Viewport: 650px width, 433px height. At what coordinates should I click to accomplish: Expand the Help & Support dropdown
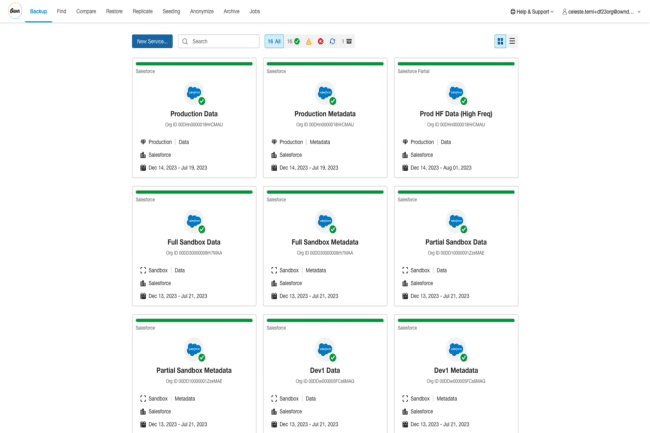click(532, 12)
